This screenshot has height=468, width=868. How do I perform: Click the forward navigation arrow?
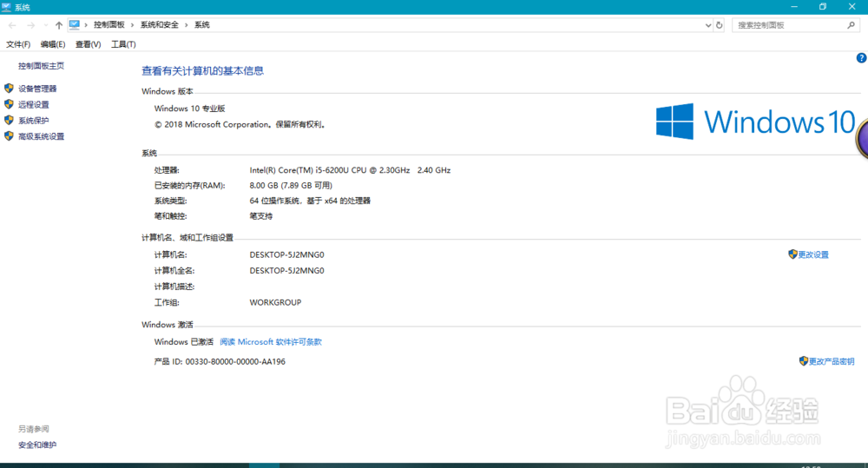(x=31, y=25)
